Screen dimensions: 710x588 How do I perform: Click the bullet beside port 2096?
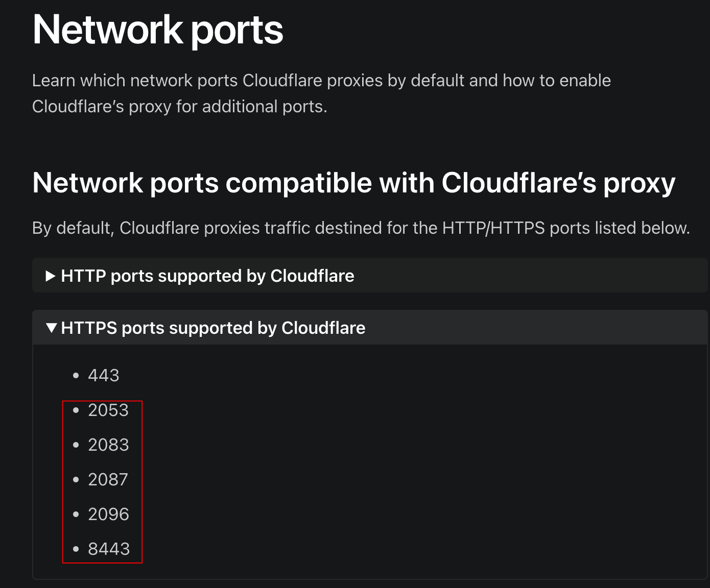pyautogui.click(x=76, y=514)
